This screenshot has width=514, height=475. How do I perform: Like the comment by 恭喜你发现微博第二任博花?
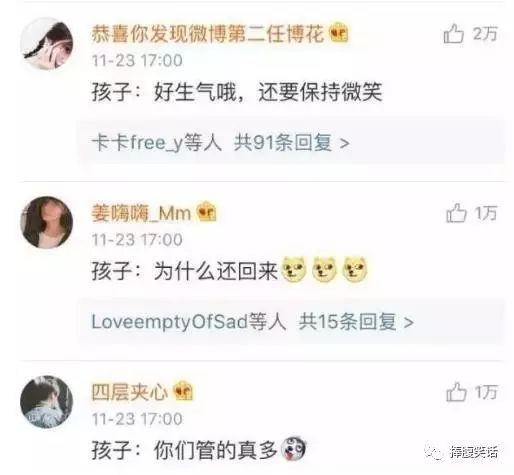pyautogui.click(x=453, y=34)
